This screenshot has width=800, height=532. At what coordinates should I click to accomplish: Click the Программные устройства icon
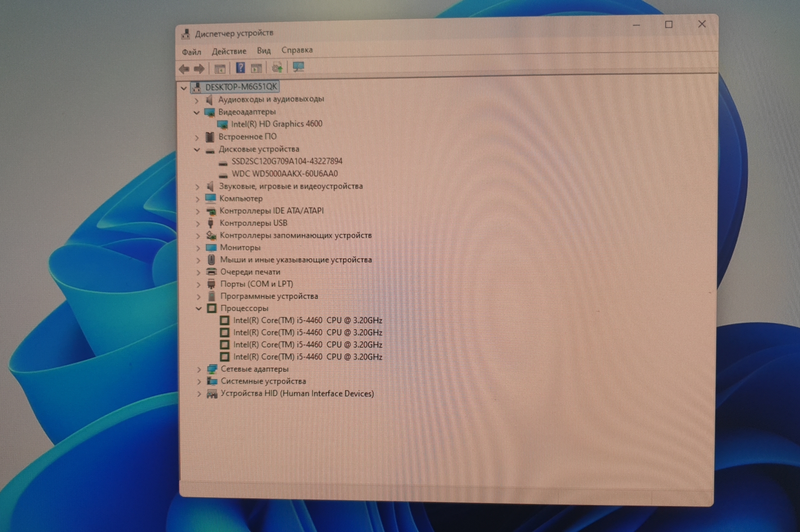click(x=212, y=296)
